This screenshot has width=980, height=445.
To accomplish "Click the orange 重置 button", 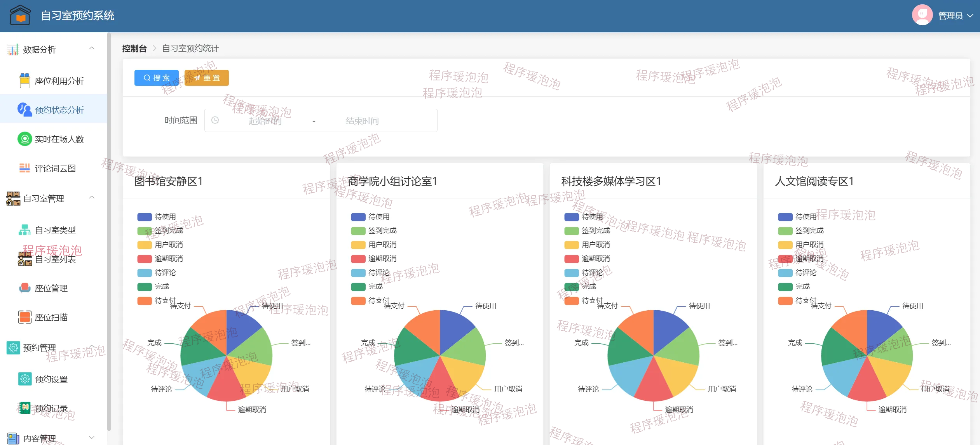I will pos(206,78).
